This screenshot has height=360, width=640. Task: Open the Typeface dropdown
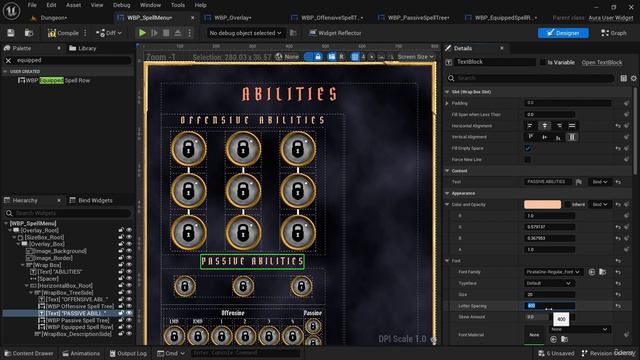coord(549,283)
